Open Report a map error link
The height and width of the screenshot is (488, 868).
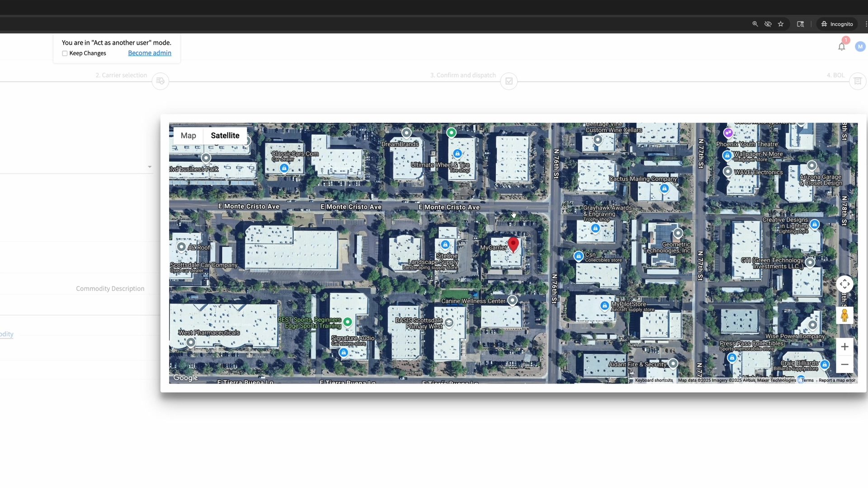click(837, 380)
